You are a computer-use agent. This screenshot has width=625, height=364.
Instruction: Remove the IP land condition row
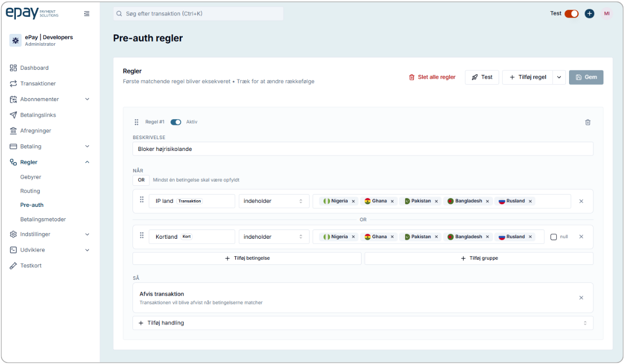point(581,201)
